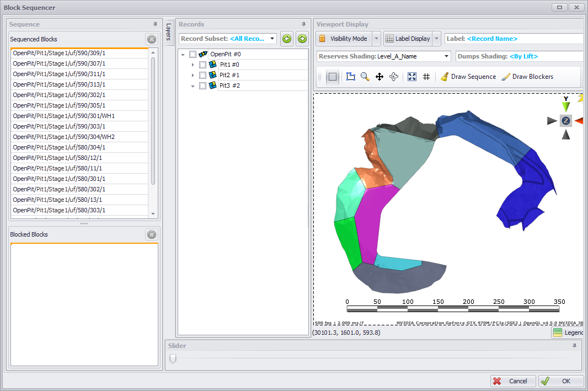Select the rectangle selection tool
The height and width of the screenshot is (391, 588).
pyautogui.click(x=333, y=77)
